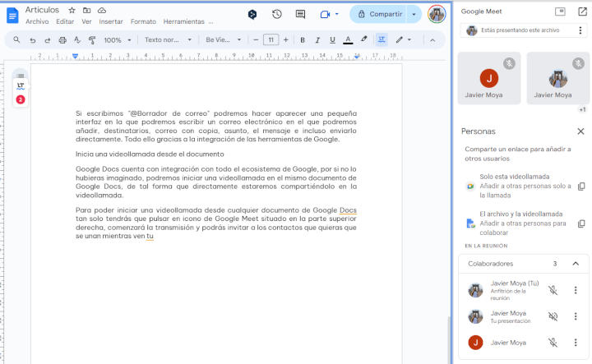Screen dimensions: 592x364
Task: Open version history clock icon
Action: pos(277,14)
